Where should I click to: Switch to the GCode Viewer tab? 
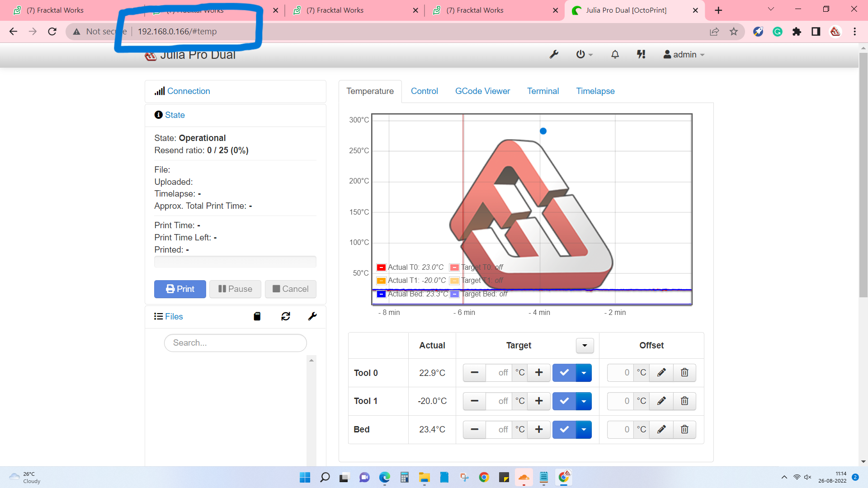[x=482, y=91]
